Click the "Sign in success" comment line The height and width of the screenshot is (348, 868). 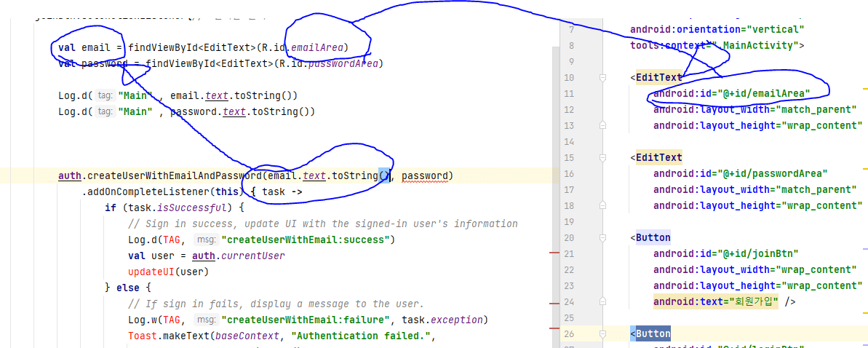323,224
